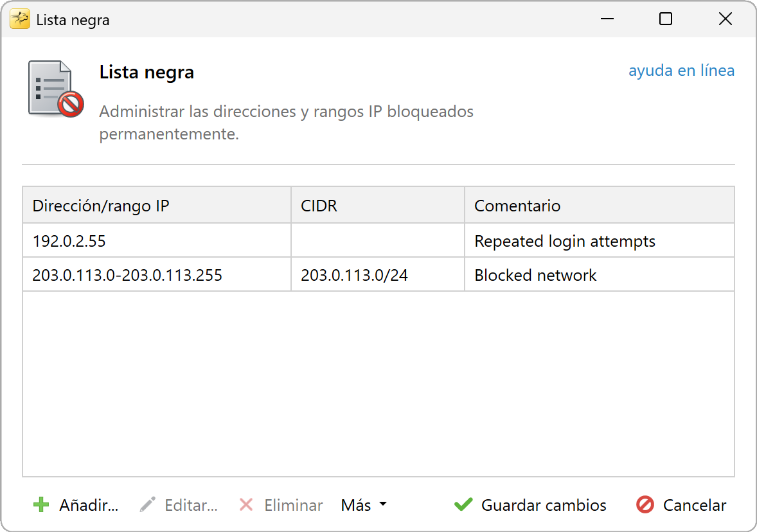Click the Añadir... button label
The height and width of the screenshot is (532, 757).
click(x=89, y=505)
